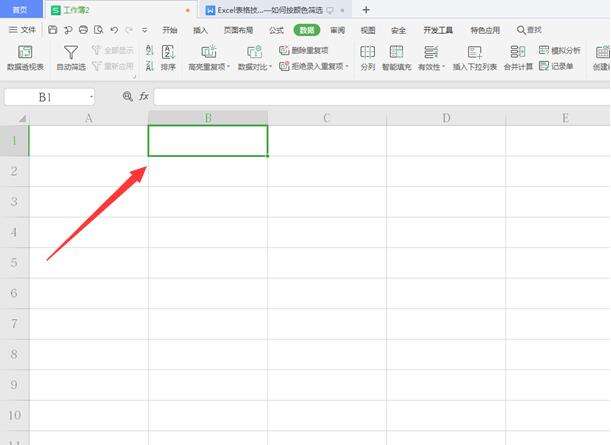This screenshot has height=445, width=611.
Task: Click the print preview icon
Action: [99, 30]
